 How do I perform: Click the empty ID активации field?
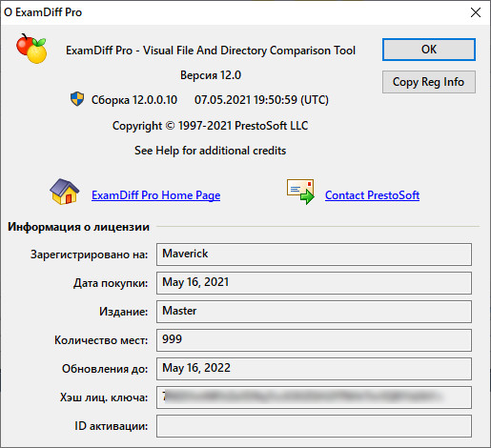(314, 426)
